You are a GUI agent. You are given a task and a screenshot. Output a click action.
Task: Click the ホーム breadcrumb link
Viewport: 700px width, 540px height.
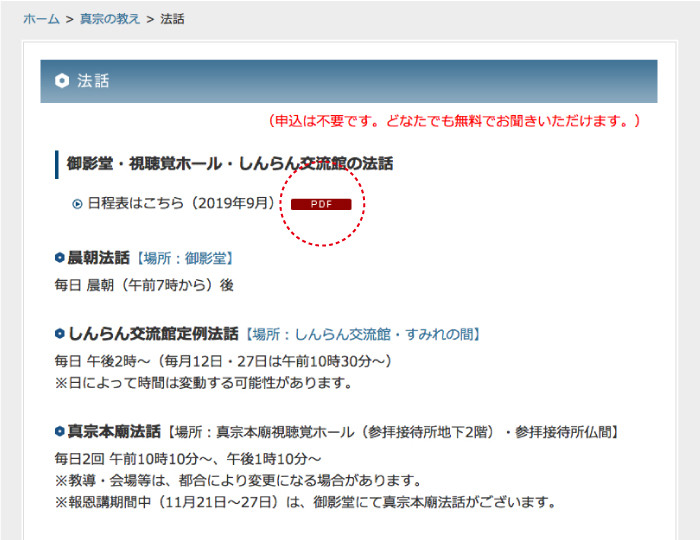(41, 19)
